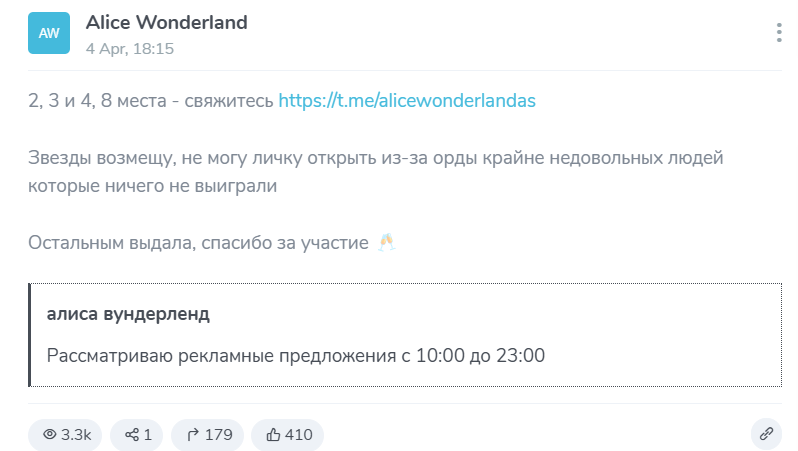Open the t.me/alicewonderlandas link

pyautogui.click(x=407, y=101)
